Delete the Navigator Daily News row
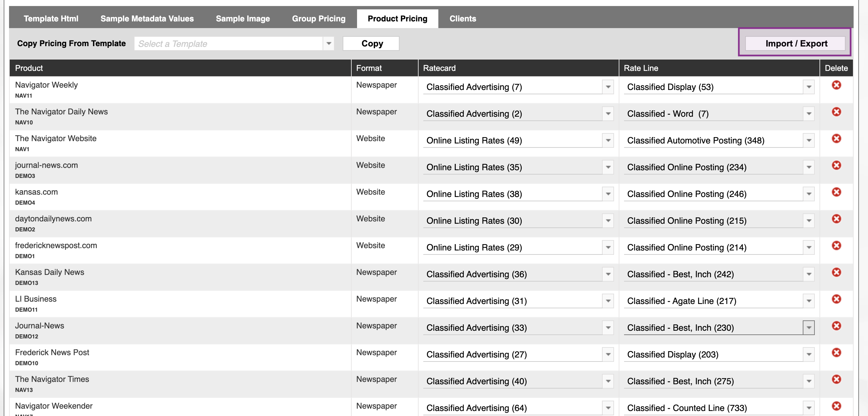868x416 pixels. [836, 112]
